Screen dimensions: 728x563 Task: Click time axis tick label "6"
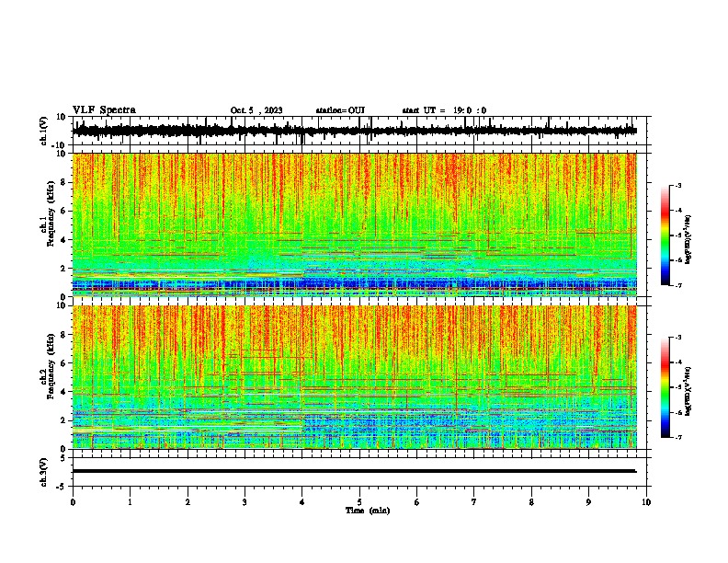click(x=417, y=502)
